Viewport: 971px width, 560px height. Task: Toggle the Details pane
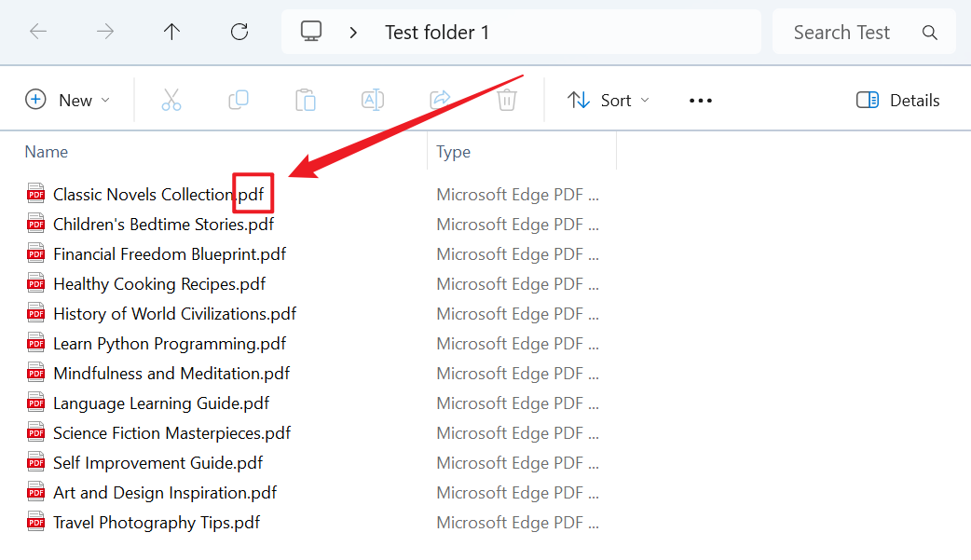[896, 100]
